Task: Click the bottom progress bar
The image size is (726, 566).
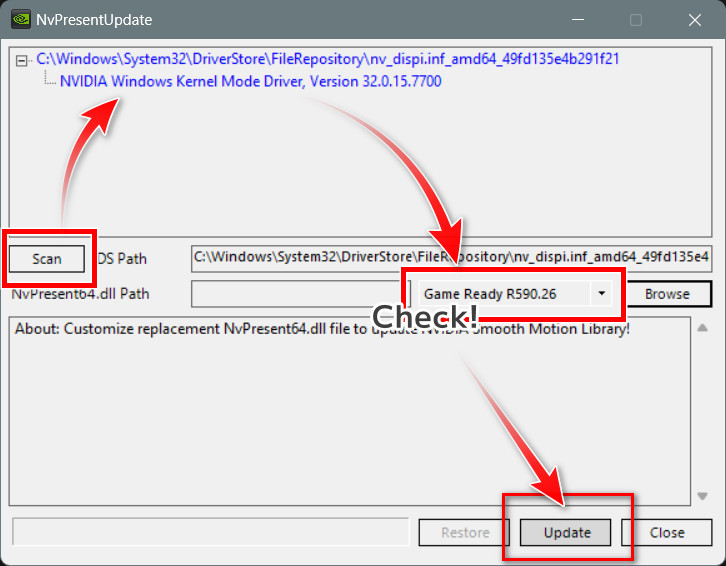Action: pos(211,532)
